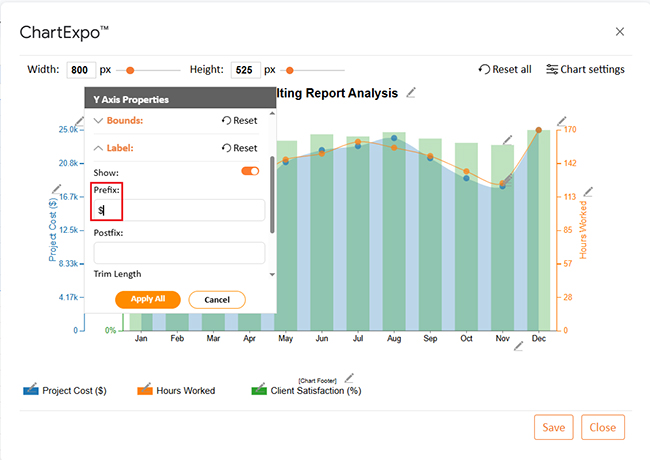Viewport: 650px width, 460px height.
Task: Click the Height slider handle
Action: click(x=290, y=70)
